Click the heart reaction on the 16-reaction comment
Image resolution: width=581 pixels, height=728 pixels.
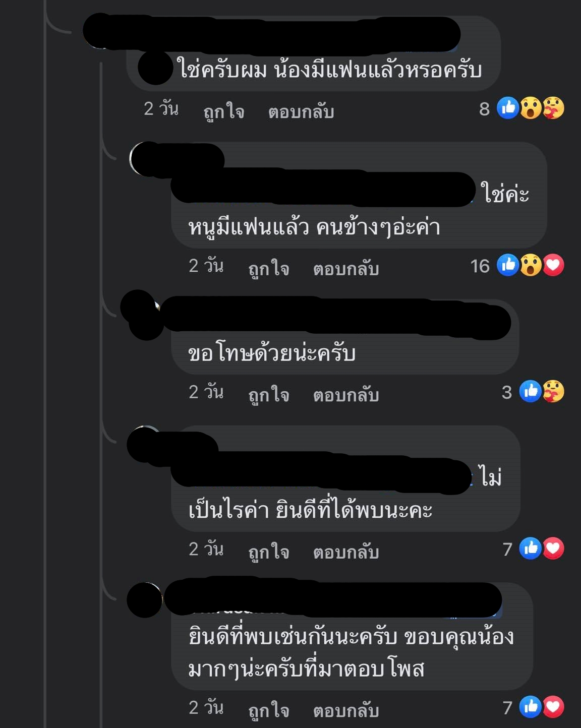[x=553, y=265]
